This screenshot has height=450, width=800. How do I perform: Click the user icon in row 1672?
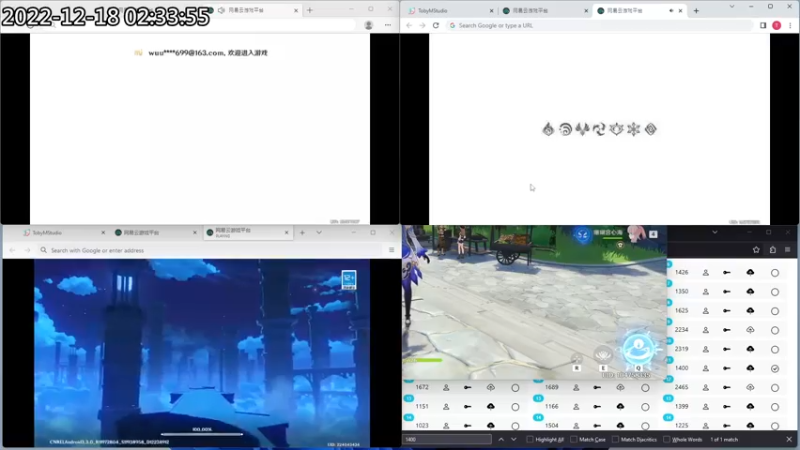pyautogui.click(x=446, y=387)
